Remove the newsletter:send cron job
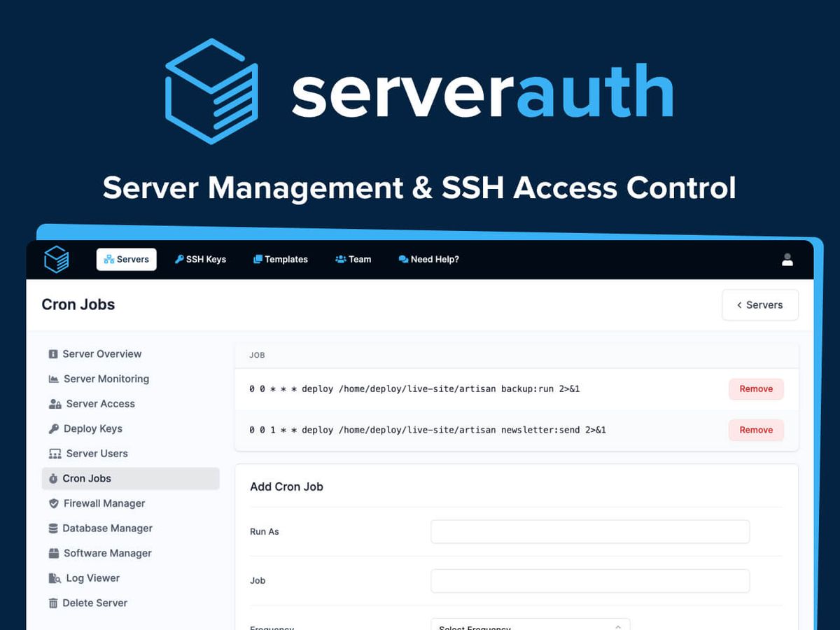 click(x=756, y=430)
